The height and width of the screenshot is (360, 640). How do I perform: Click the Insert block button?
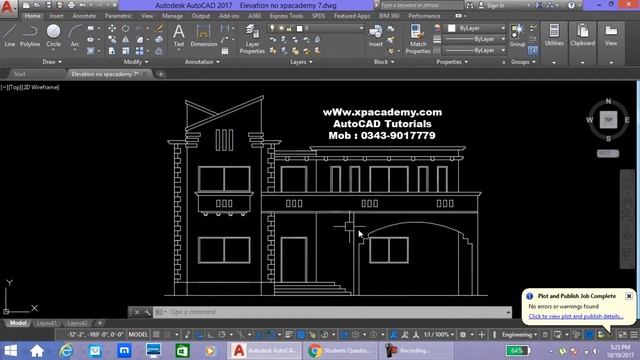coord(376,36)
